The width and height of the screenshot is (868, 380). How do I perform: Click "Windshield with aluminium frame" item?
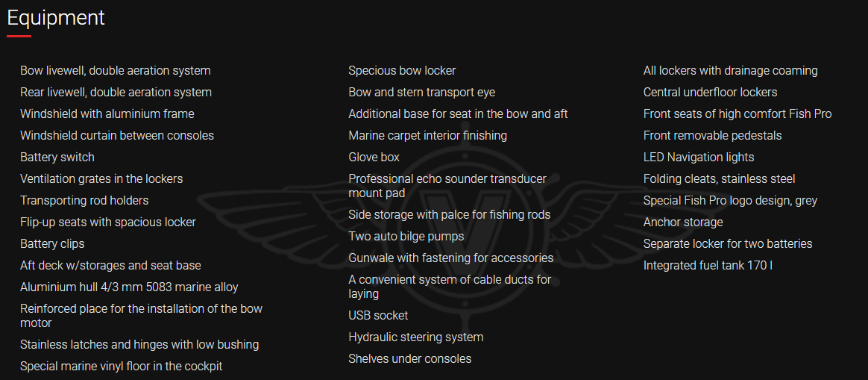(x=107, y=114)
